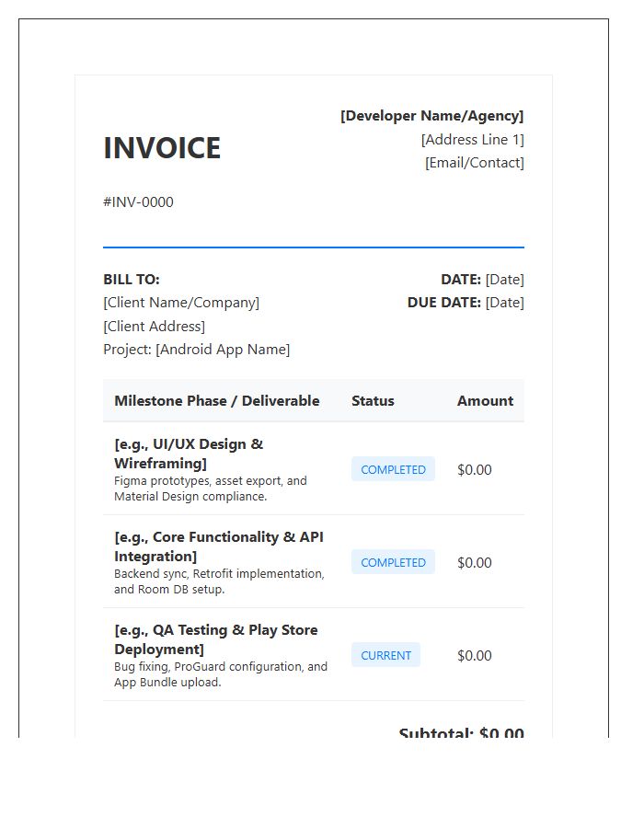Viewport: 644px width, 828px height.
Task: Click the INVOICE heading
Action: (x=162, y=148)
